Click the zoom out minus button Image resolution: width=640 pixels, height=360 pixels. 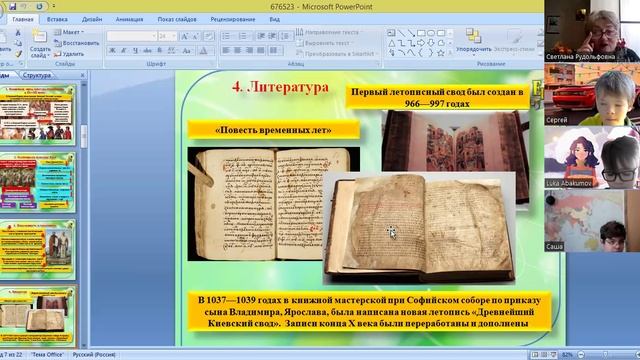click(x=581, y=355)
